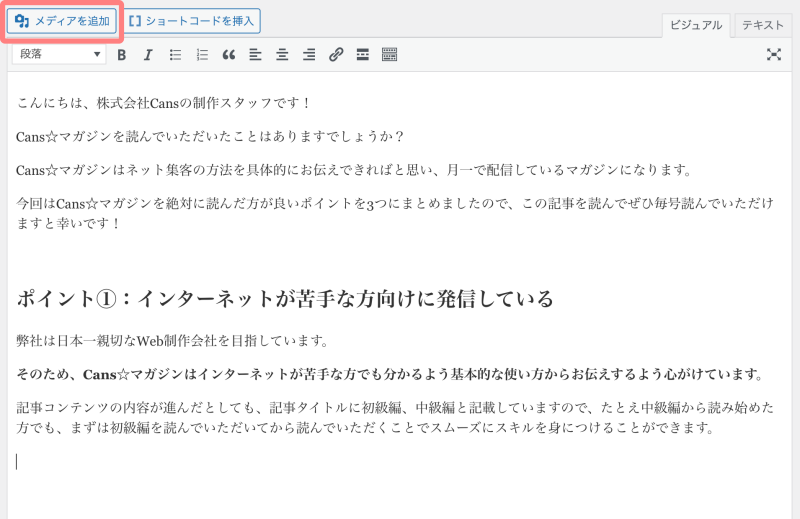Switch to the テキスト tab
Image resolution: width=800 pixels, height=519 pixels.
click(762, 25)
